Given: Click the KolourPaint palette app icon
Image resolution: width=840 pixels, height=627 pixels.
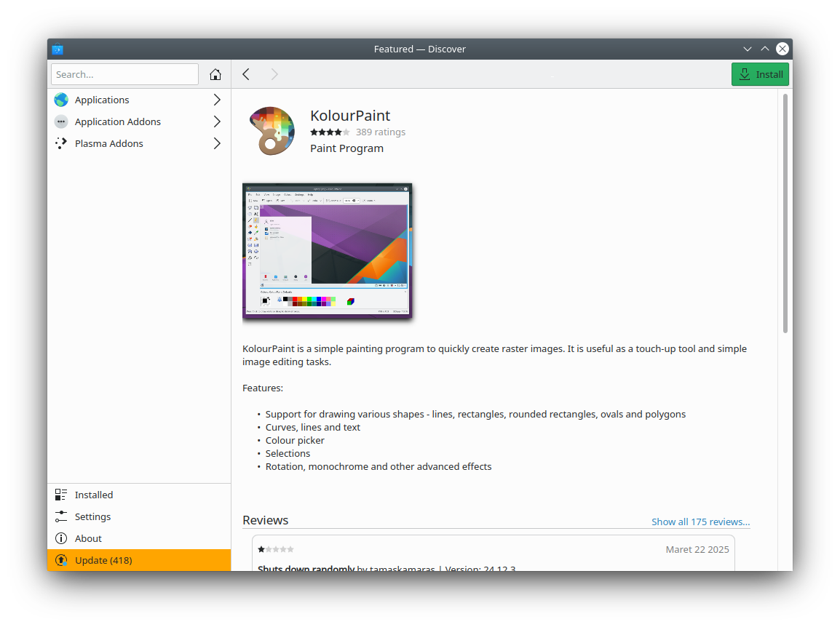Looking at the screenshot, I should click(x=272, y=131).
